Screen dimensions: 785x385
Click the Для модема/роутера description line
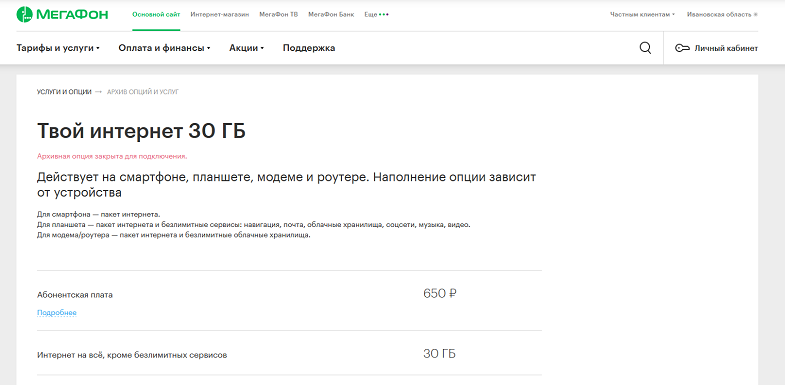[x=174, y=235]
